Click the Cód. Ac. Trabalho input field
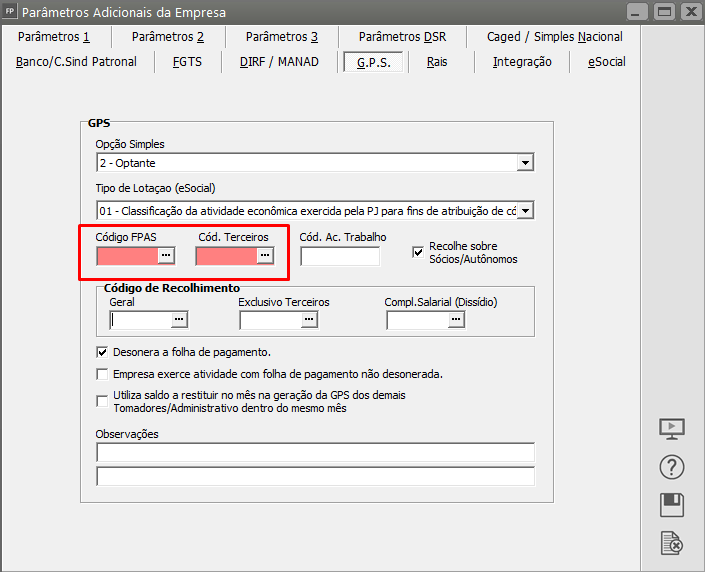 pos(340,257)
